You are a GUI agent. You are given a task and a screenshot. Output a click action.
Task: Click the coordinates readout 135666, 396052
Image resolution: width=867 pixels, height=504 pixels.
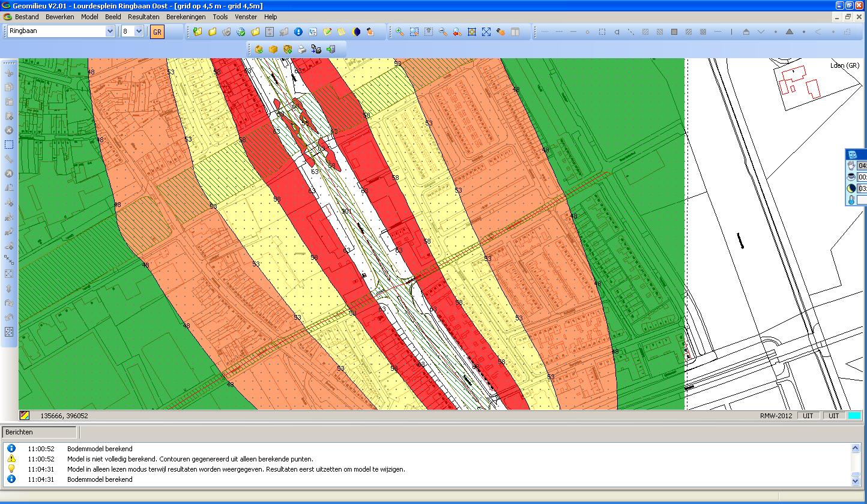[x=64, y=415]
